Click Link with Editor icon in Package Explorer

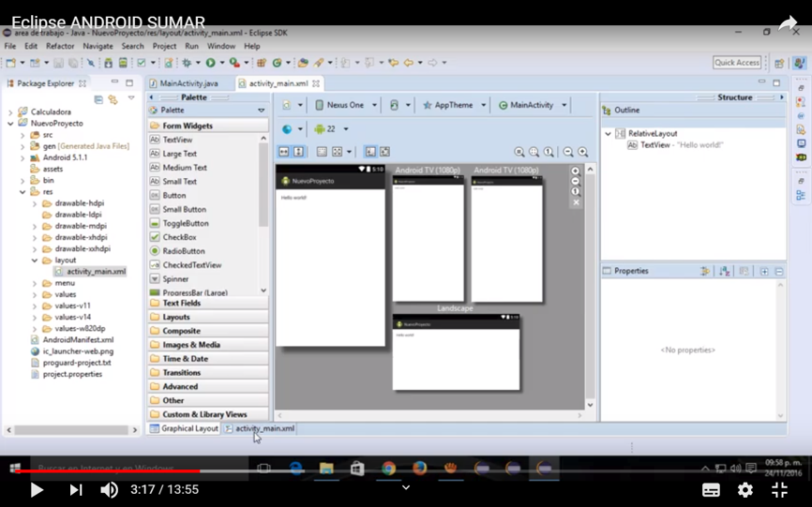(113, 99)
